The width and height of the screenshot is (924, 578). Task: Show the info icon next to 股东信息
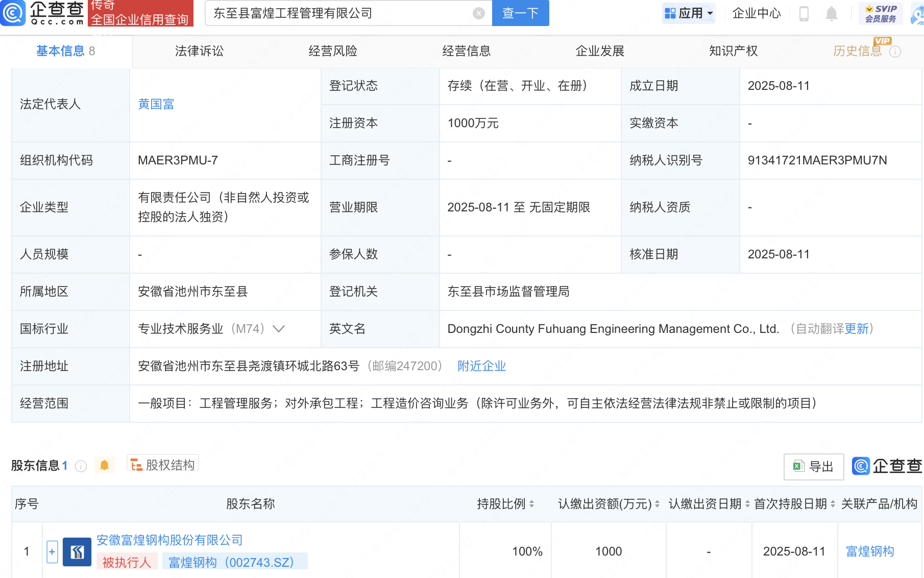pyautogui.click(x=81, y=466)
